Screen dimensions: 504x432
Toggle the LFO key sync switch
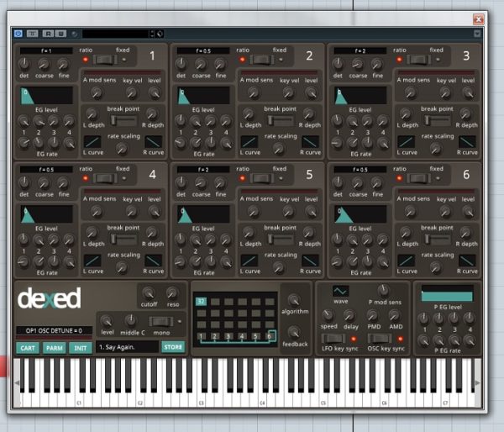click(333, 339)
